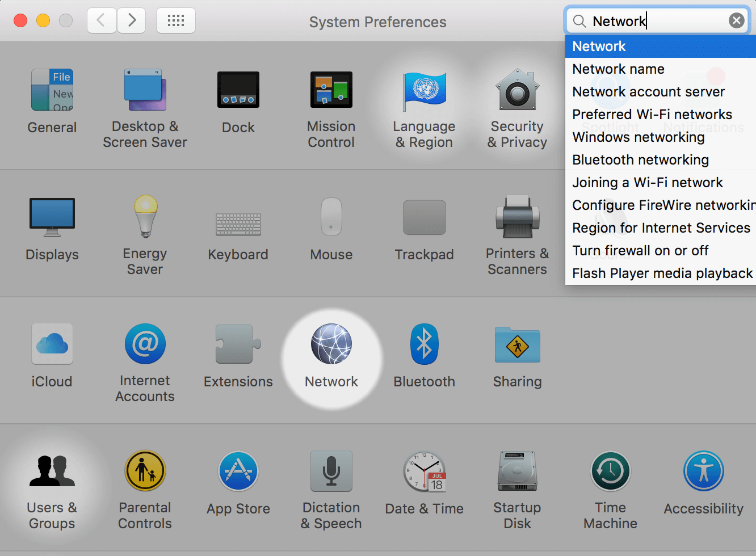The image size is (756, 556).
Task: Select 'Bluetooth networking' suggestion
Action: 661,160
